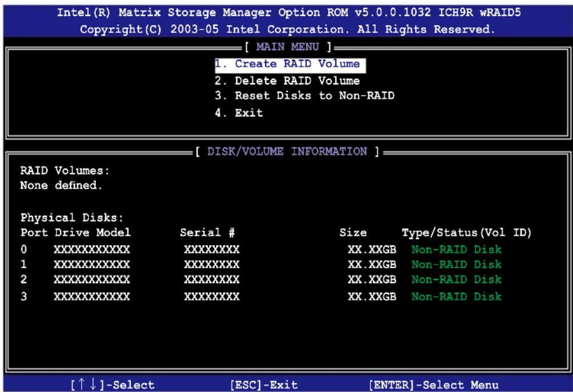Select the Create RAID Volume menu option
Screen dimensions: 573x392
[x=290, y=64]
